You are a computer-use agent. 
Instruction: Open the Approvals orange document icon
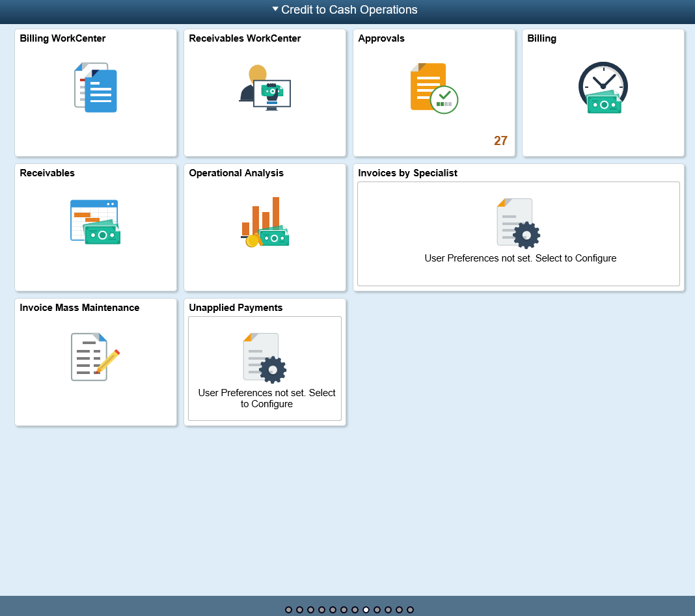434,88
